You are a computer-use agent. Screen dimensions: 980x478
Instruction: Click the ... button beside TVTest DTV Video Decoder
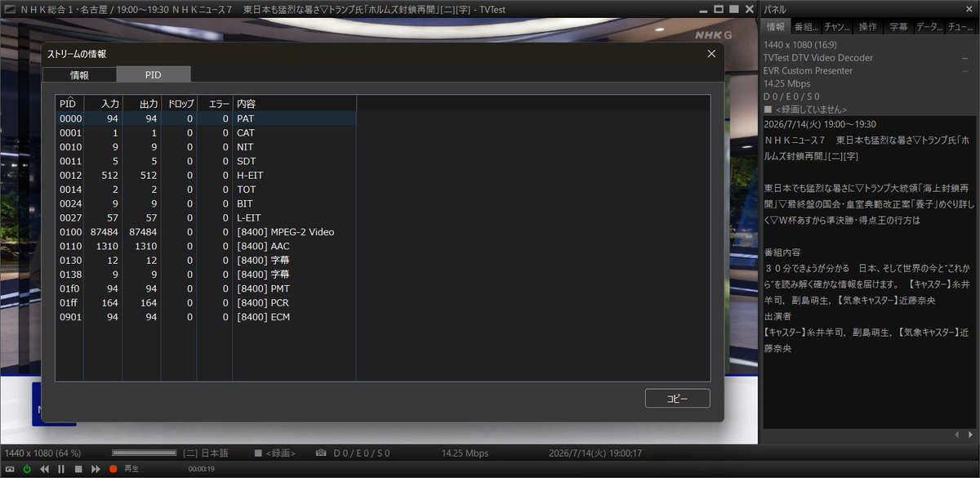pyautogui.click(x=967, y=58)
